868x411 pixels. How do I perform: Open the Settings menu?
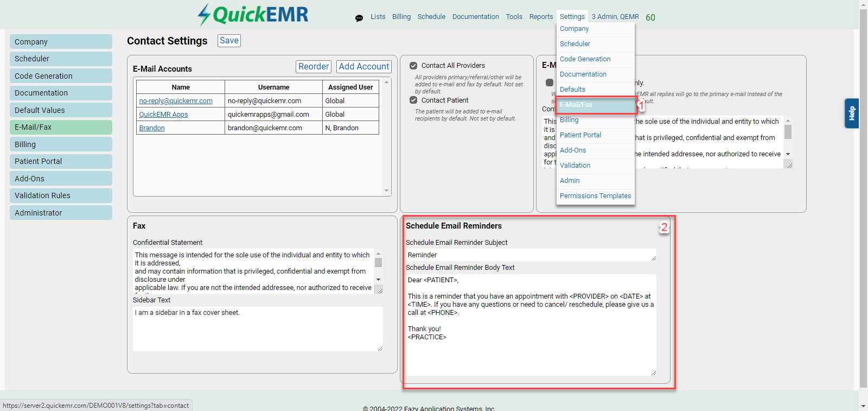tap(572, 17)
